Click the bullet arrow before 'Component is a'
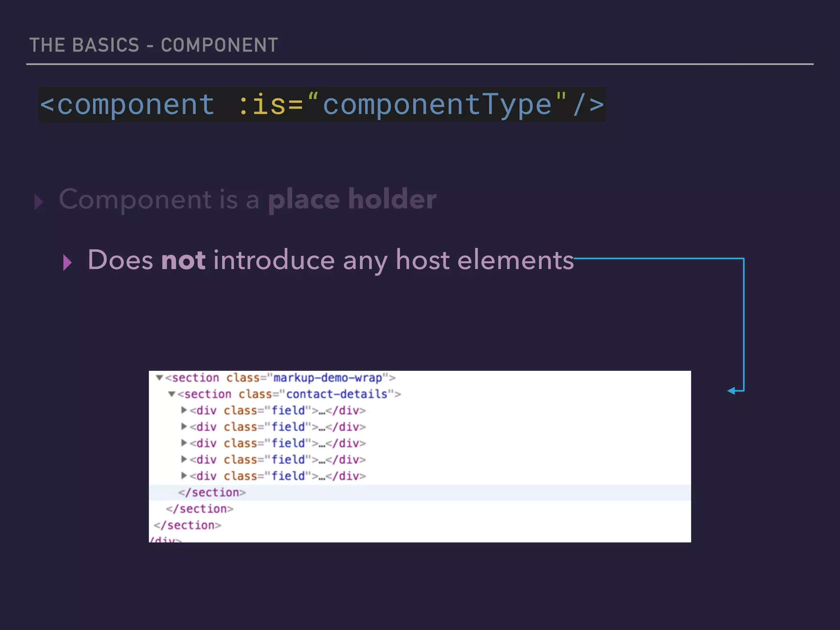 tap(39, 202)
